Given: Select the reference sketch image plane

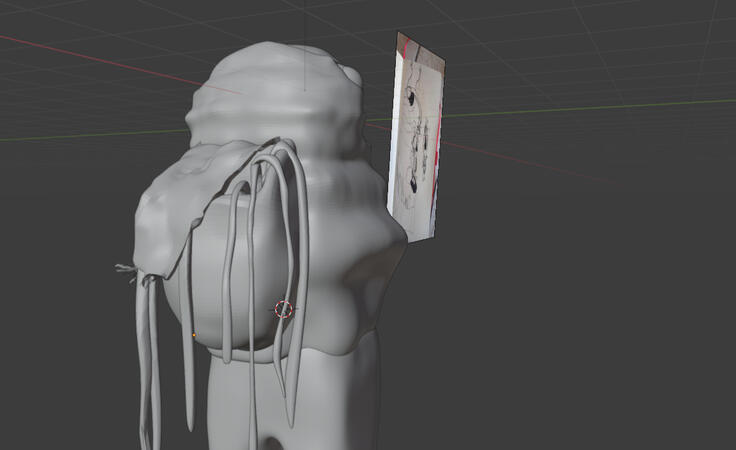Looking at the screenshot, I should coord(416,138).
